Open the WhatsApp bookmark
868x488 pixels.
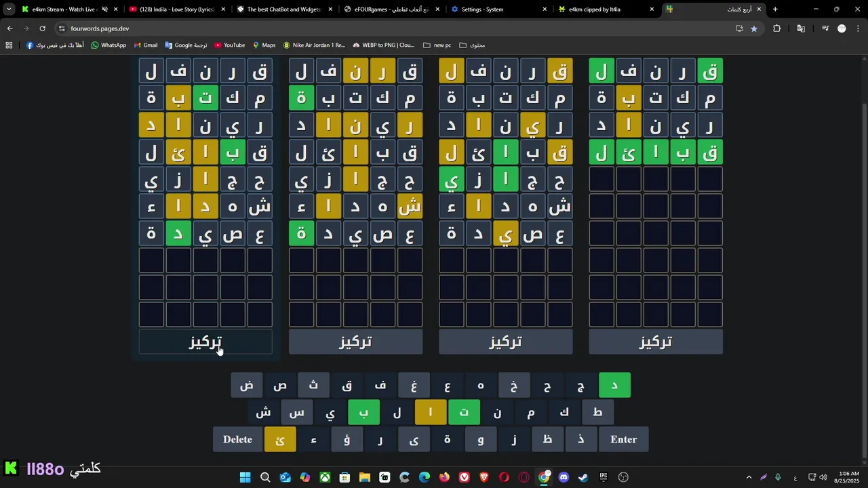tap(108, 45)
